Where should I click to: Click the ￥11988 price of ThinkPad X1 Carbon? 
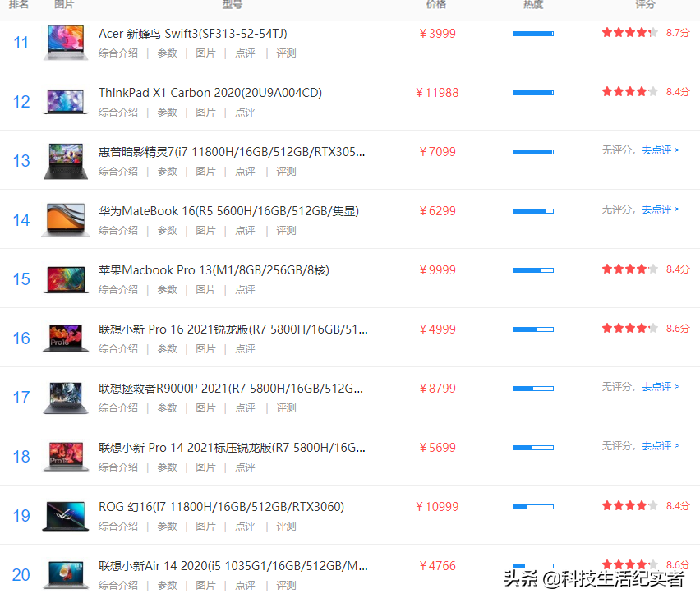coord(437,93)
